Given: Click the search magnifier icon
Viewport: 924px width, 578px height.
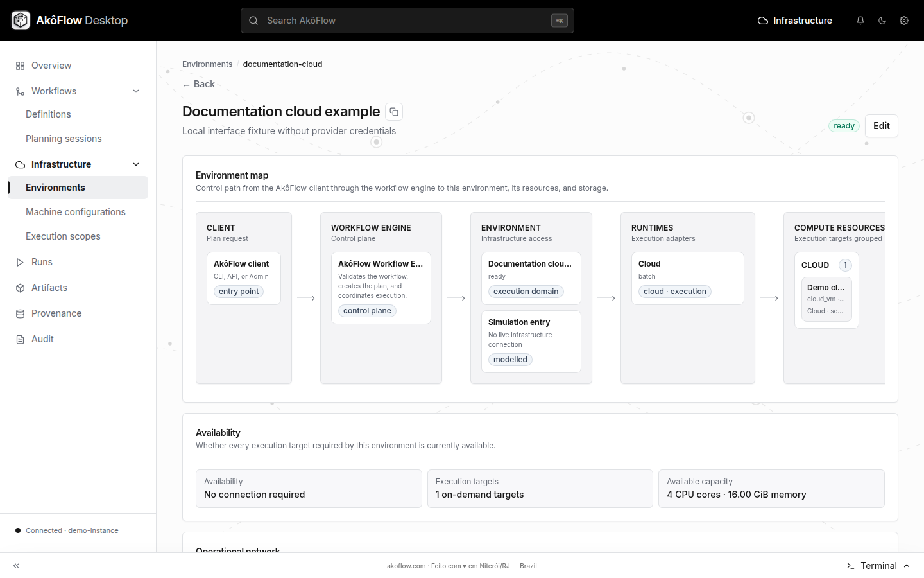Looking at the screenshot, I should point(253,21).
